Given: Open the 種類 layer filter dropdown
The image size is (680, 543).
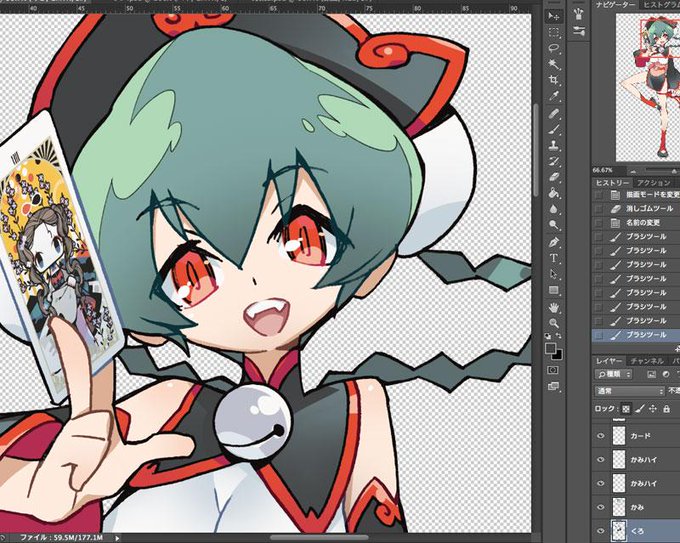Looking at the screenshot, I should [x=614, y=374].
